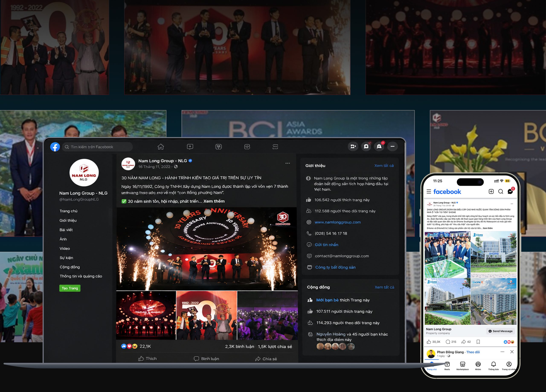Click 'Mời bạn bè' to invite friends
The height and width of the screenshot is (392, 546).
(x=327, y=300)
